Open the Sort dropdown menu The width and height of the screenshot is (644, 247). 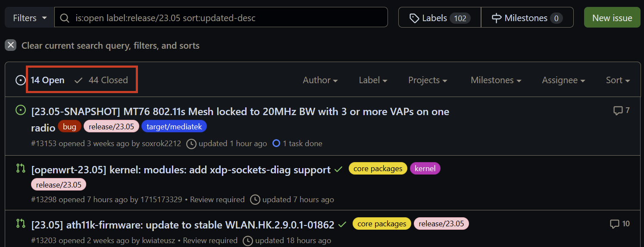618,80
